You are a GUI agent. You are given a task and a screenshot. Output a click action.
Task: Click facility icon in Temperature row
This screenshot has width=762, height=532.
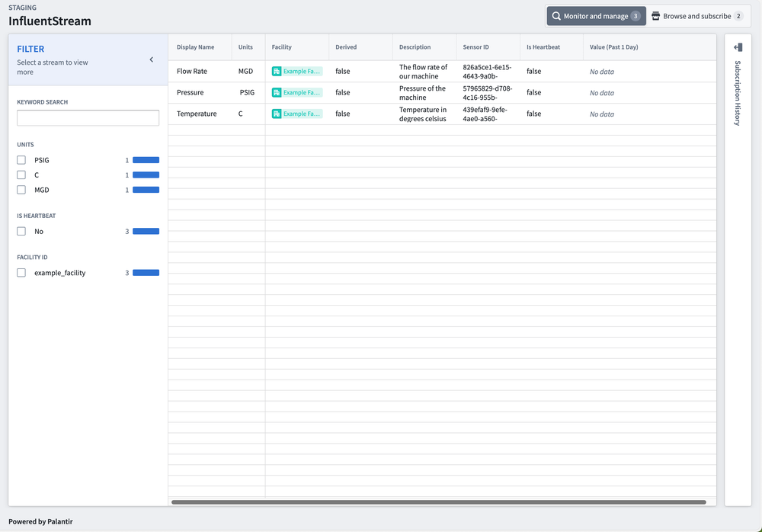click(x=277, y=114)
